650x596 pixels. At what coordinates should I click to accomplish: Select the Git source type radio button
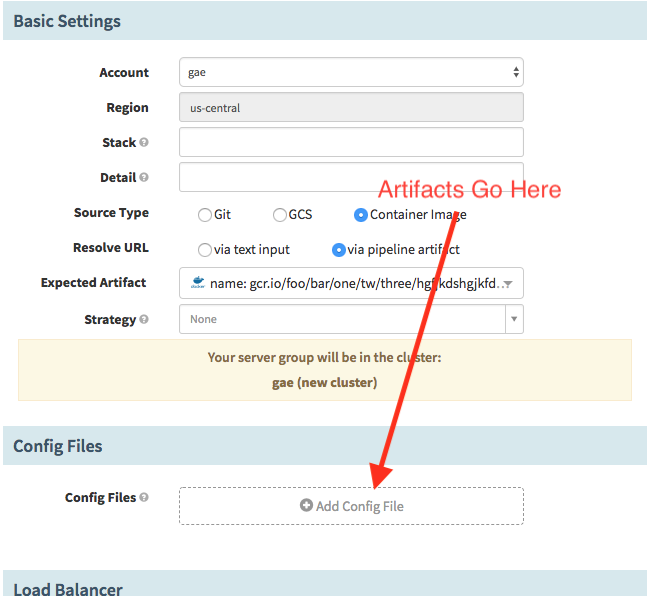tap(204, 215)
